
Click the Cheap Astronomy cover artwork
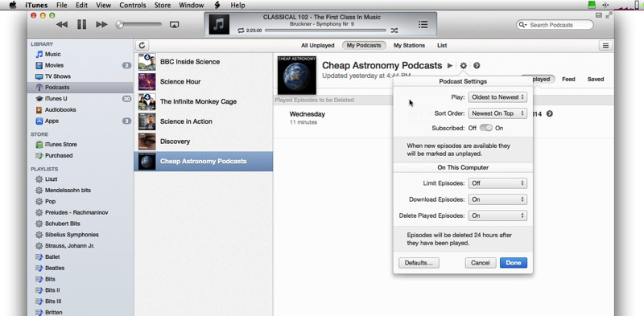pyautogui.click(x=297, y=75)
